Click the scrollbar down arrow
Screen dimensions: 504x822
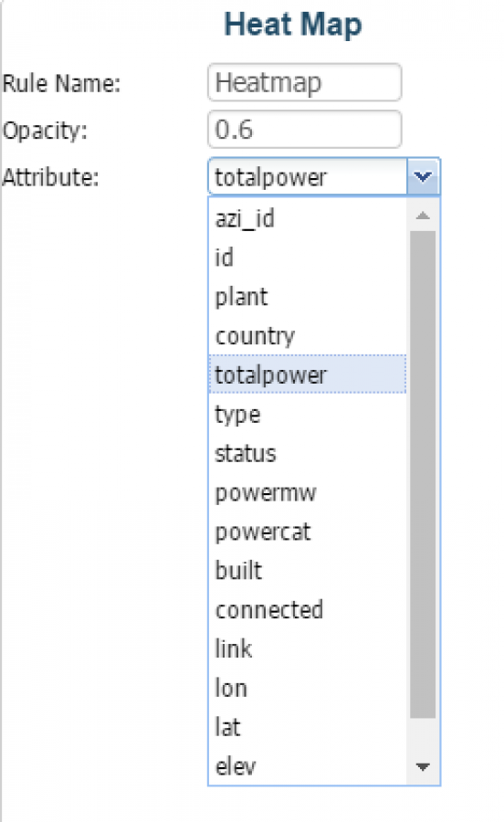pos(423,767)
